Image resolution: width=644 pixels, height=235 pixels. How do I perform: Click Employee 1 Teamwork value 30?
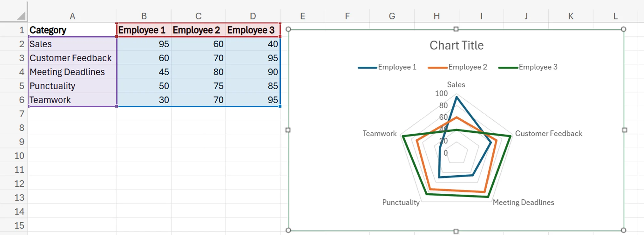(x=144, y=100)
